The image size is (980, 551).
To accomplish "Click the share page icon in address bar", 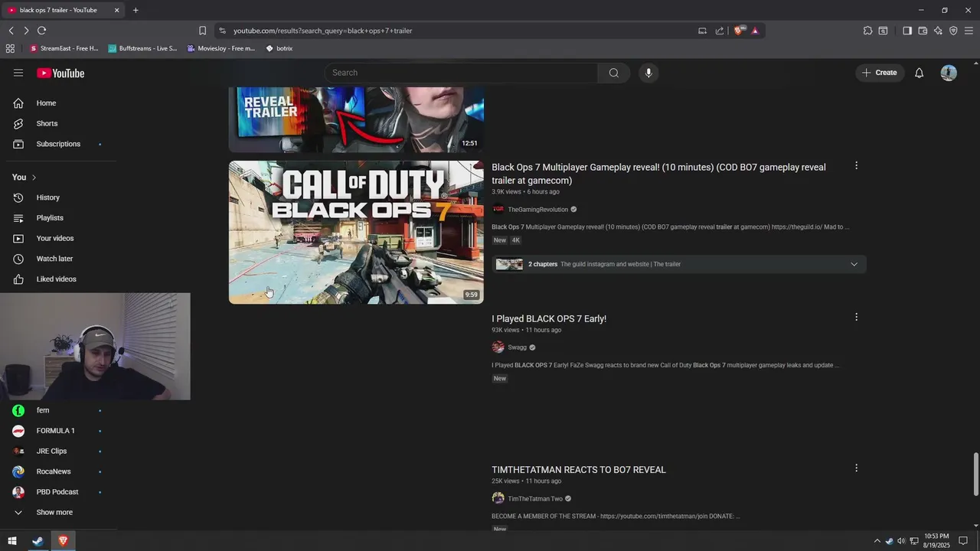I will click(x=720, y=31).
